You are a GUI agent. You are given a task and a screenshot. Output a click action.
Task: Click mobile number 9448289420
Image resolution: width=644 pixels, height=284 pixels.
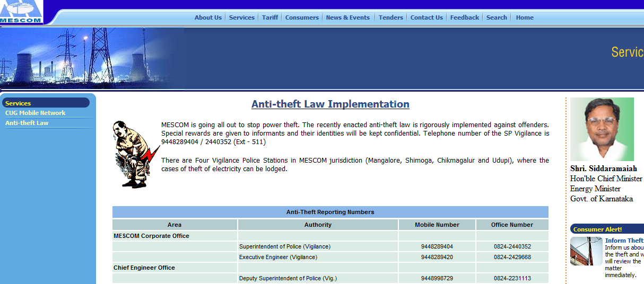437,257
